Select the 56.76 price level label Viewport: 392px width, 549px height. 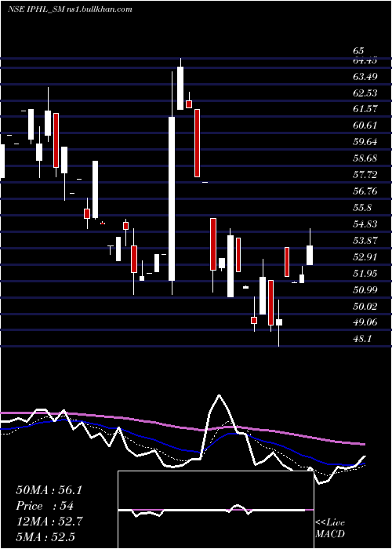click(x=365, y=191)
